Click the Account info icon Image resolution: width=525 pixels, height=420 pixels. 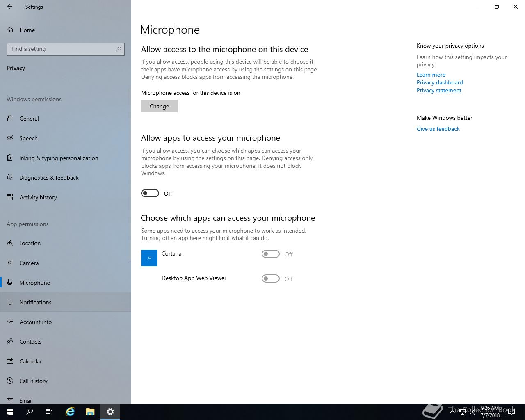pos(10,322)
